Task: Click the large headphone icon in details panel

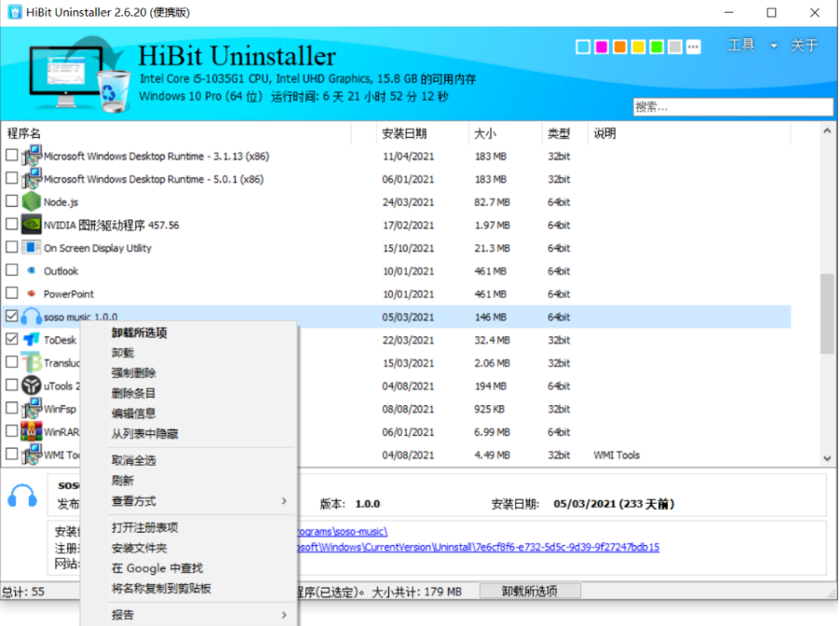Action: click(x=22, y=496)
